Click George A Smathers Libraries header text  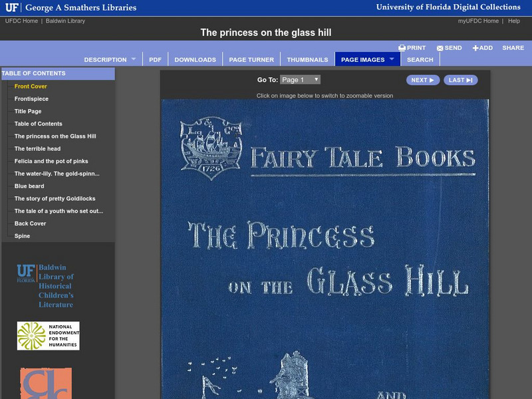point(80,7)
